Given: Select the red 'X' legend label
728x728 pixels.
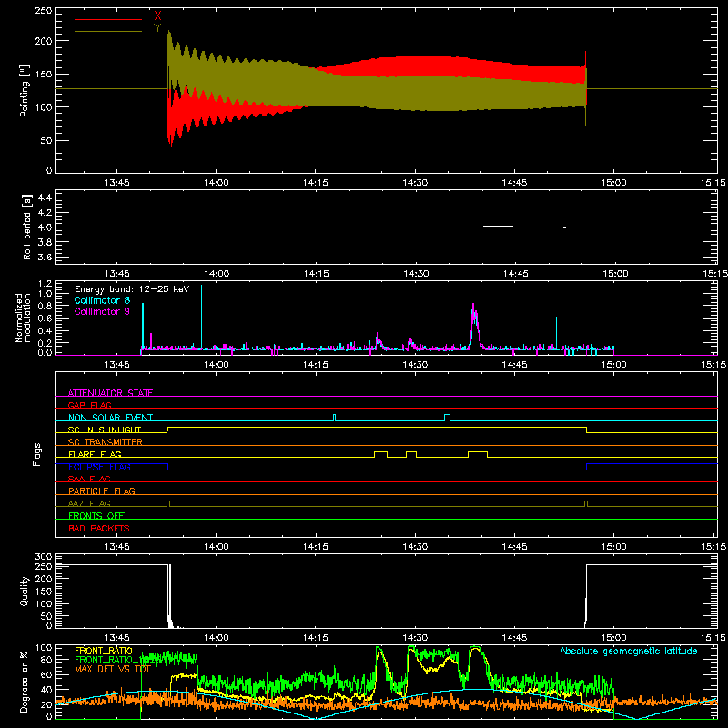Looking at the screenshot, I should pos(157,16).
